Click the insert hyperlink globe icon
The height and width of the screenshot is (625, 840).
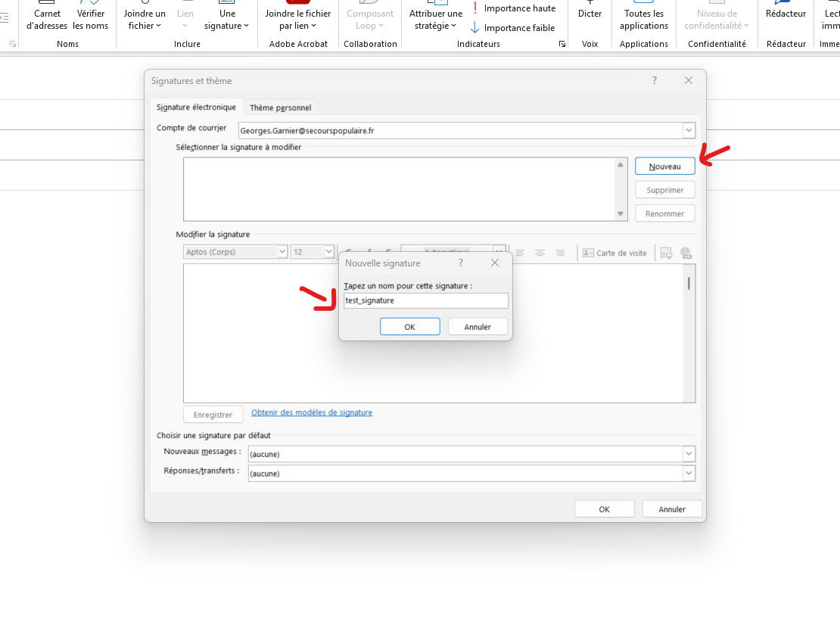pos(686,253)
